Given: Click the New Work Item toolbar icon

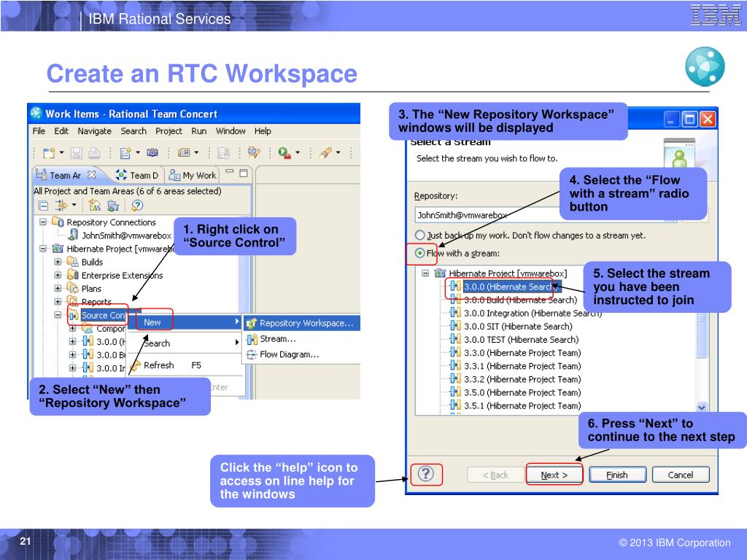Looking at the screenshot, I should 125,153.
